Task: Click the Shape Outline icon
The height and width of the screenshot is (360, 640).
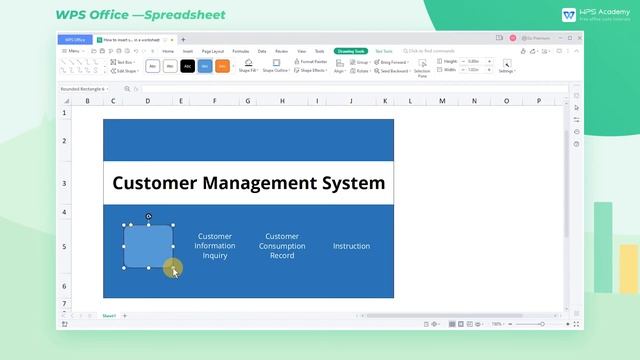Action: pos(276,62)
